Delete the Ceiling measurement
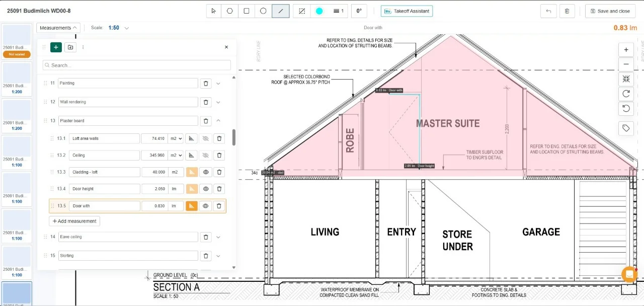This screenshot has width=644, height=306. coord(219,156)
